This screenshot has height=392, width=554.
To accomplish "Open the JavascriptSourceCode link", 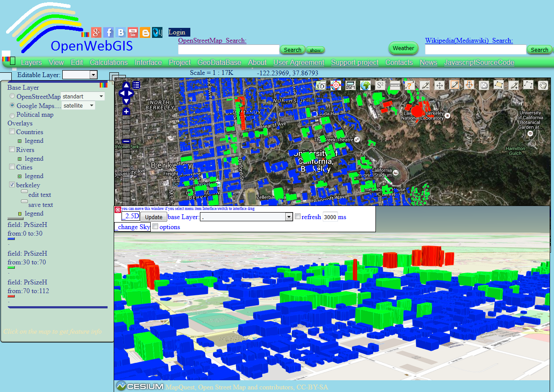I will pyautogui.click(x=479, y=62).
